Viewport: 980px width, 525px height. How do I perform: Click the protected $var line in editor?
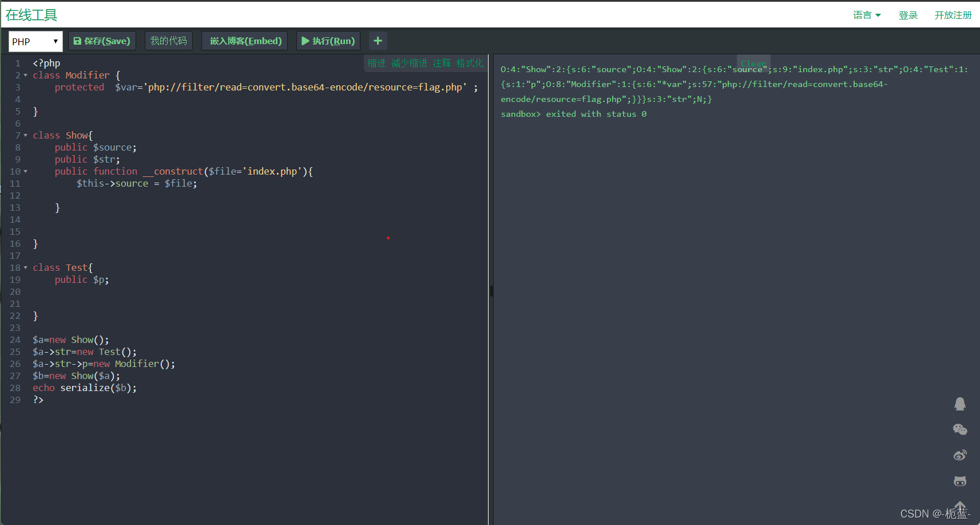266,88
